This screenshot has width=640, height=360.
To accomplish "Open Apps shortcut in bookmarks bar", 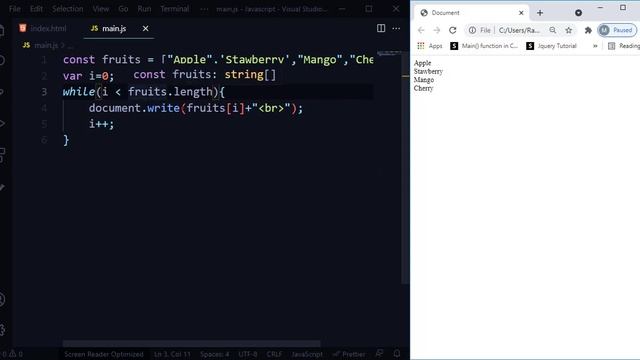I will click(x=430, y=46).
